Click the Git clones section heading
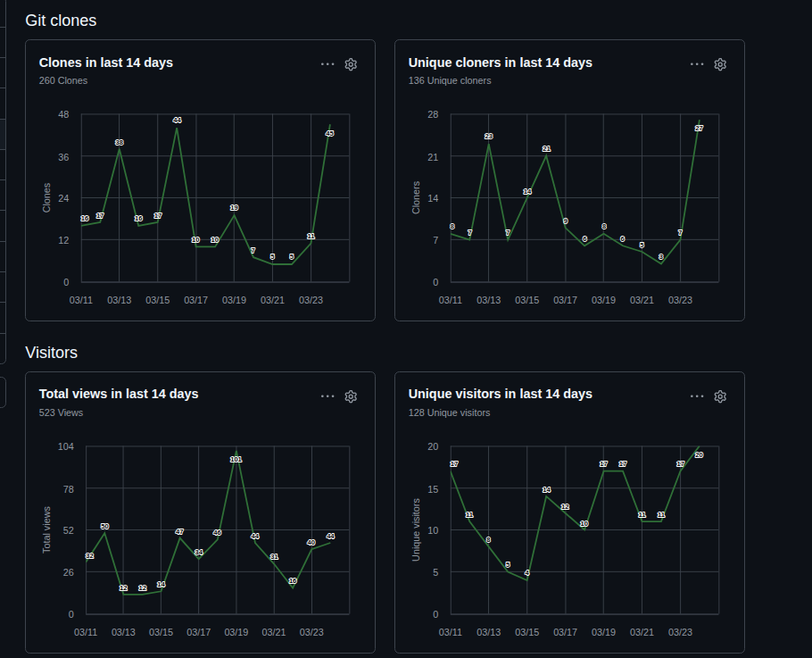Viewport: 812px width, 658px height. tap(62, 20)
